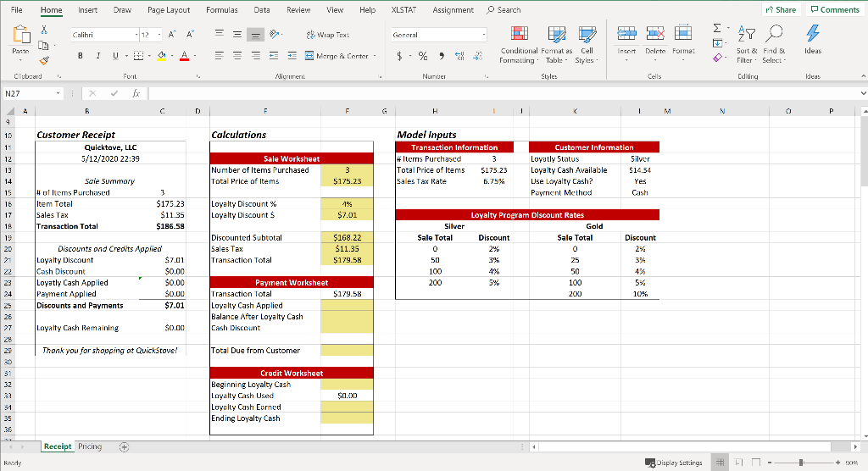Open the Comments pane
The height and width of the screenshot is (471, 868).
835,10
